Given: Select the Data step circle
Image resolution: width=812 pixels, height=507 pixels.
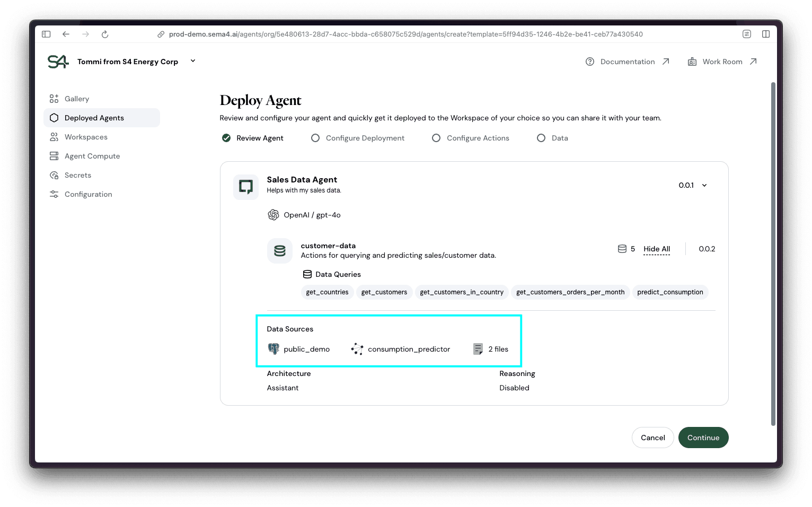Looking at the screenshot, I should click(541, 137).
